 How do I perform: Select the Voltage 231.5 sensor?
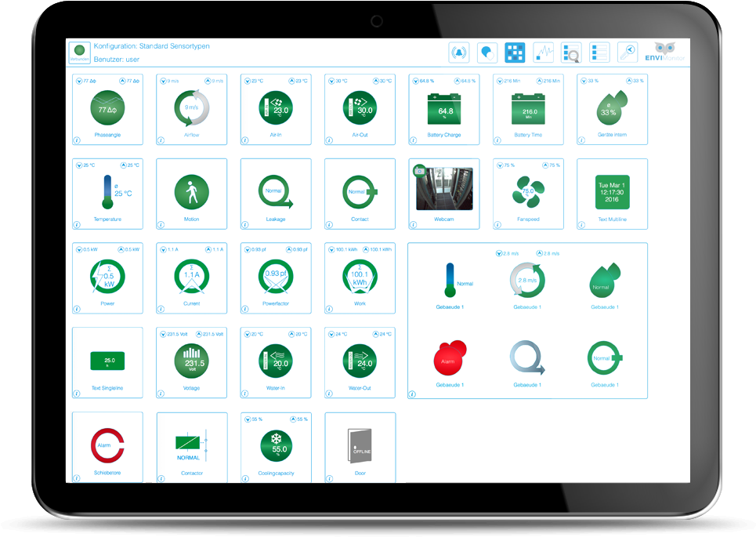click(191, 361)
